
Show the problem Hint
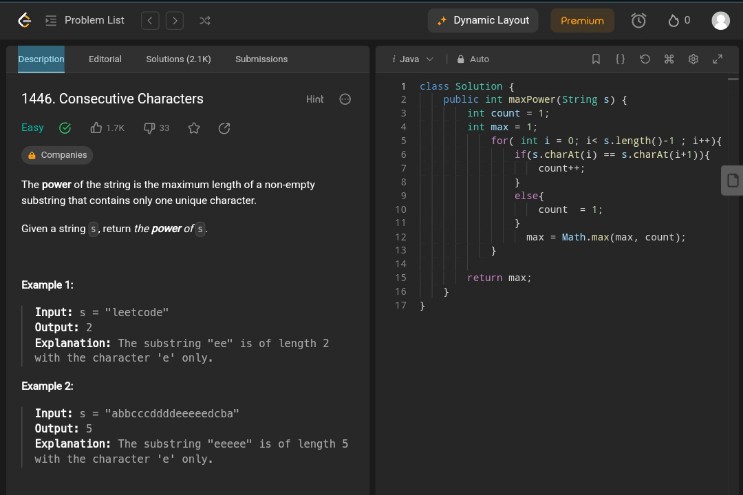click(315, 99)
